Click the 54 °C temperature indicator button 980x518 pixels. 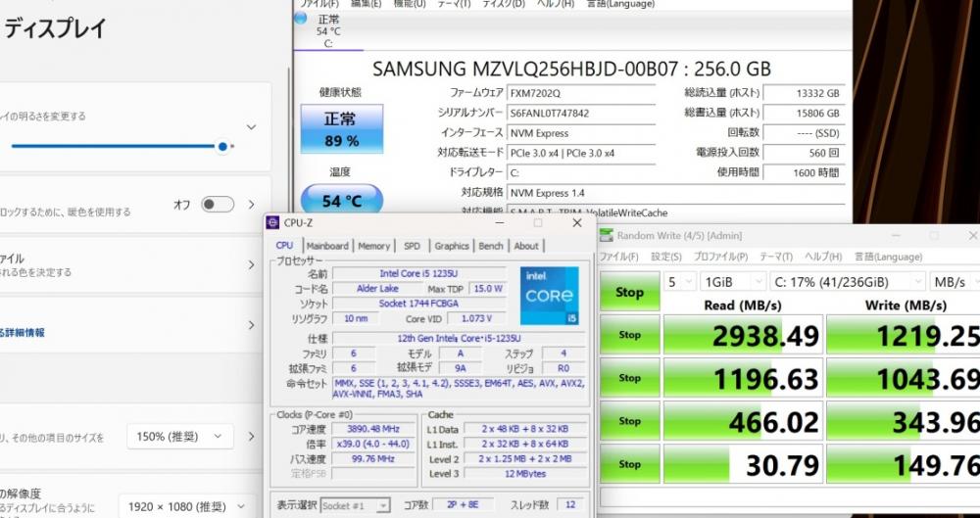[342, 200]
